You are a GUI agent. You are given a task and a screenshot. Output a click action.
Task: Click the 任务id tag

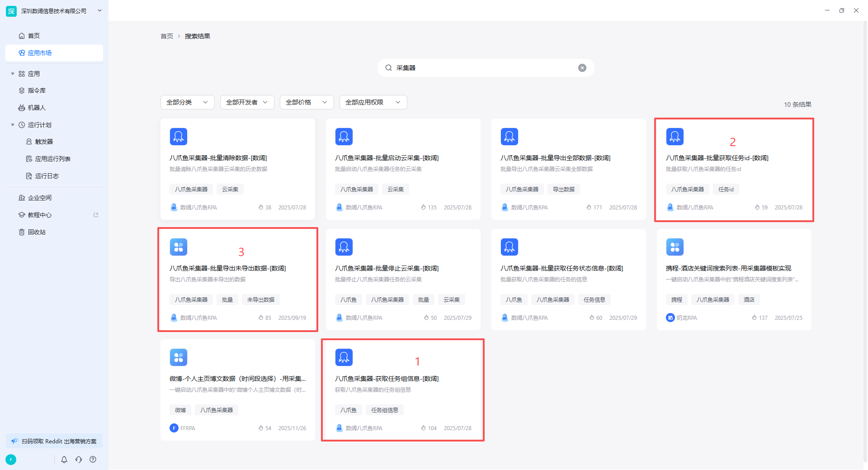point(726,189)
